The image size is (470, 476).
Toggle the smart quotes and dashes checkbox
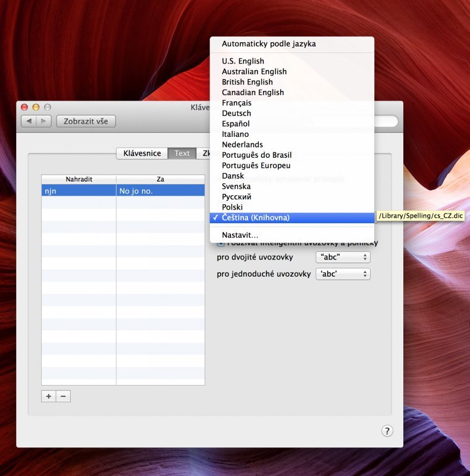220,243
